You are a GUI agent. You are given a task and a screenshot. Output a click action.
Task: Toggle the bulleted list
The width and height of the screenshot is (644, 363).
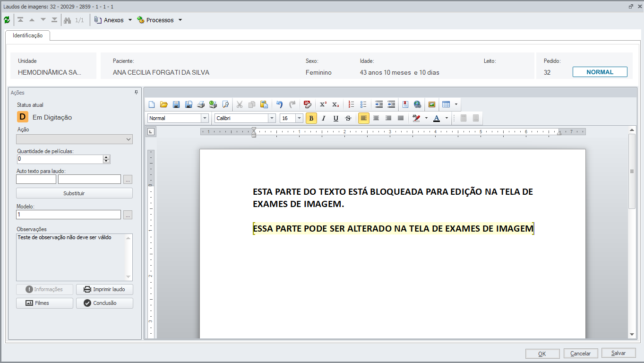point(363,104)
